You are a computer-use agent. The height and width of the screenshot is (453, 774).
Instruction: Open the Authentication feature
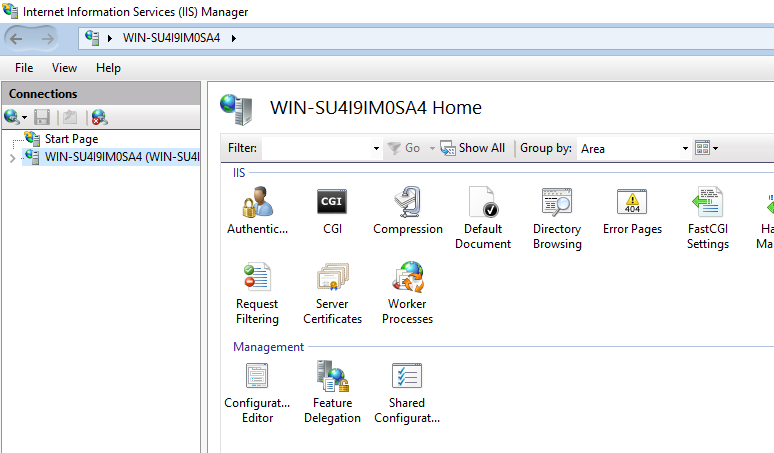point(257,211)
